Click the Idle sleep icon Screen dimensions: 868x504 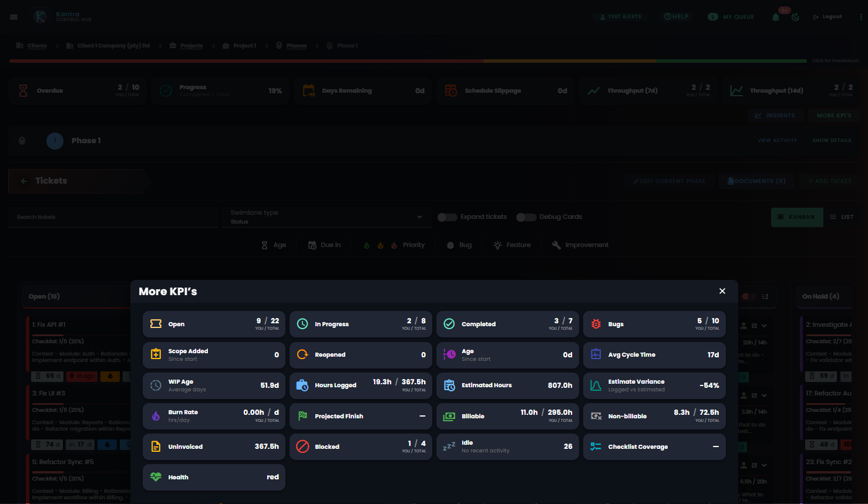pos(449,447)
